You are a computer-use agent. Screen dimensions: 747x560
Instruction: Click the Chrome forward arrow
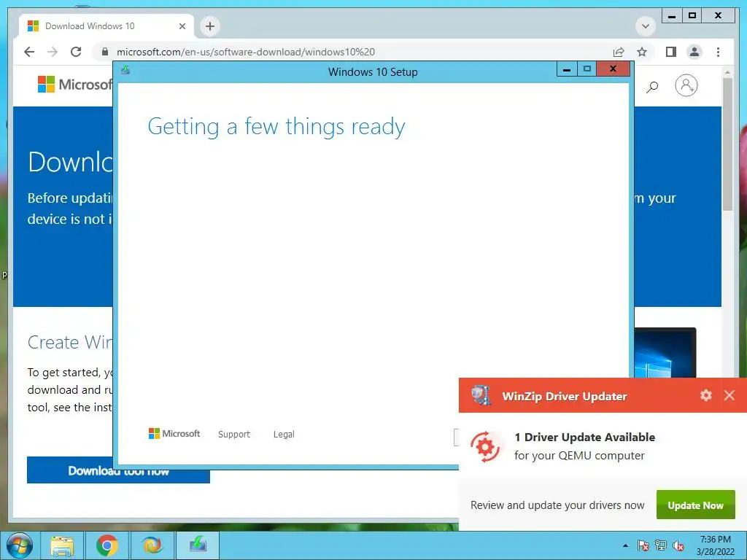[x=53, y=52]
